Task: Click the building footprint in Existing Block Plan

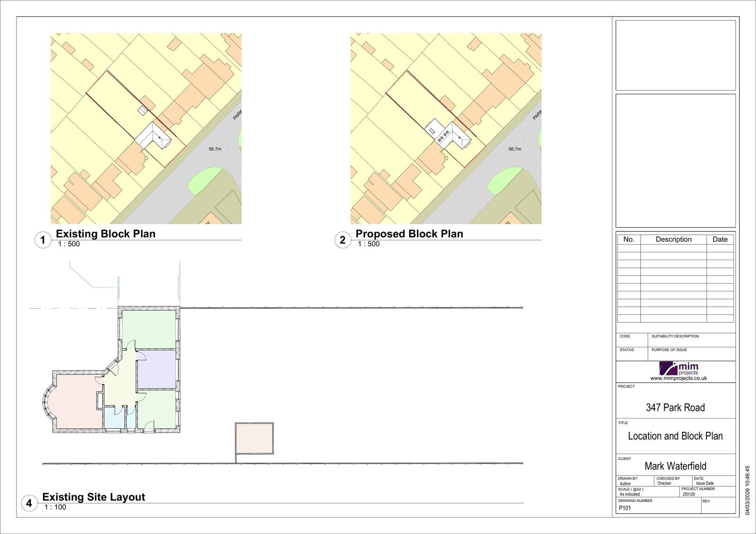Action: pyautogui.click(x=152, y=135)
